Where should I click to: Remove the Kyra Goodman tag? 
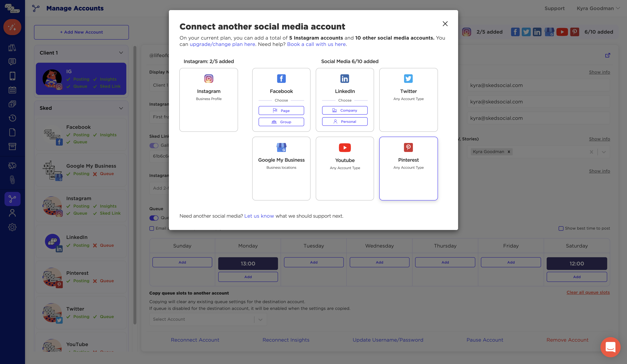click(509, 152)
